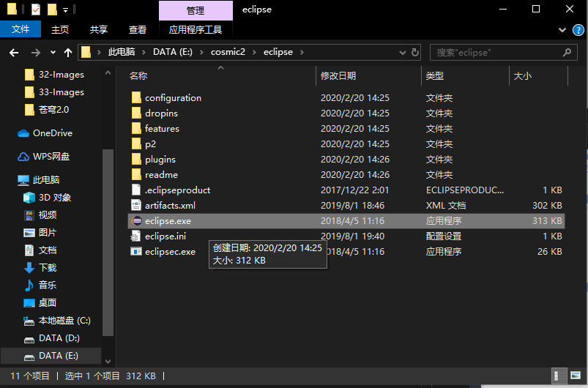
Task: Expand chevron after DATA (E:) in address bar
Action: click(201, 52)
